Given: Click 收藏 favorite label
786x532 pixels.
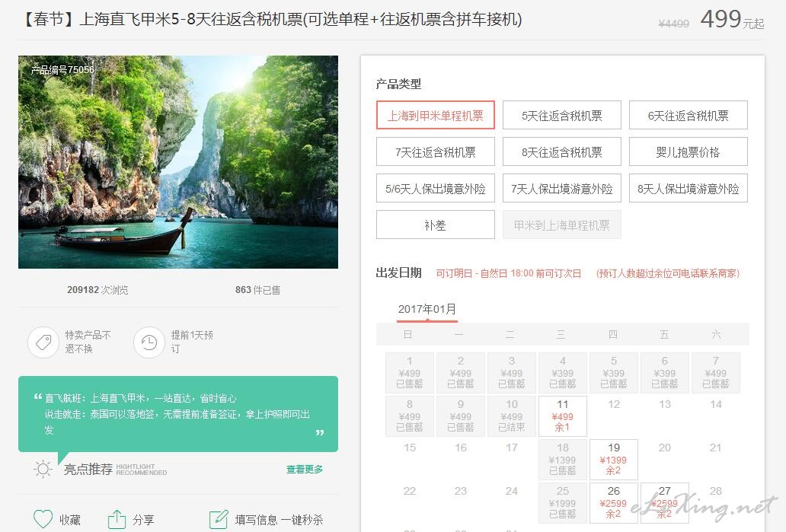Looking at the screenshot, I should pyautogui.click(x=70, y=520).
